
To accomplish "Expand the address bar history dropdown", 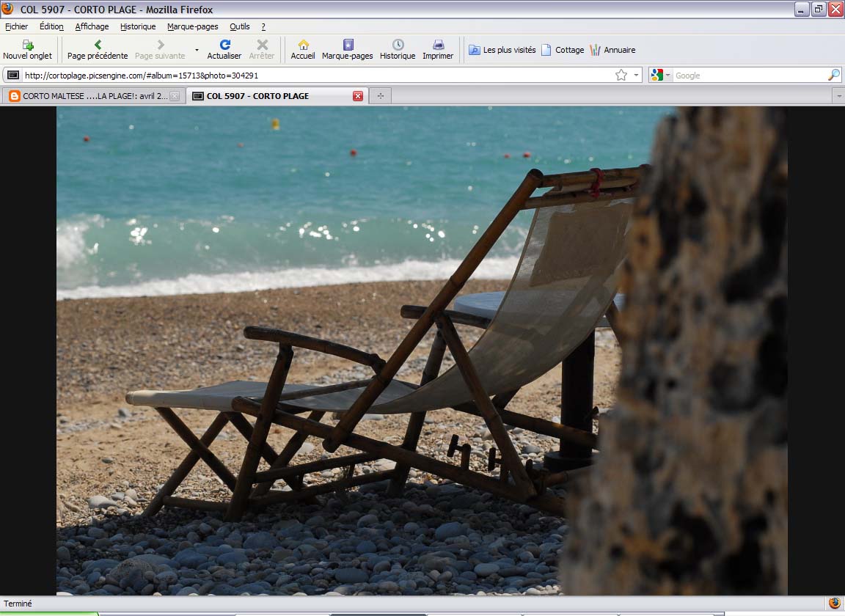I will pos(637,76).
